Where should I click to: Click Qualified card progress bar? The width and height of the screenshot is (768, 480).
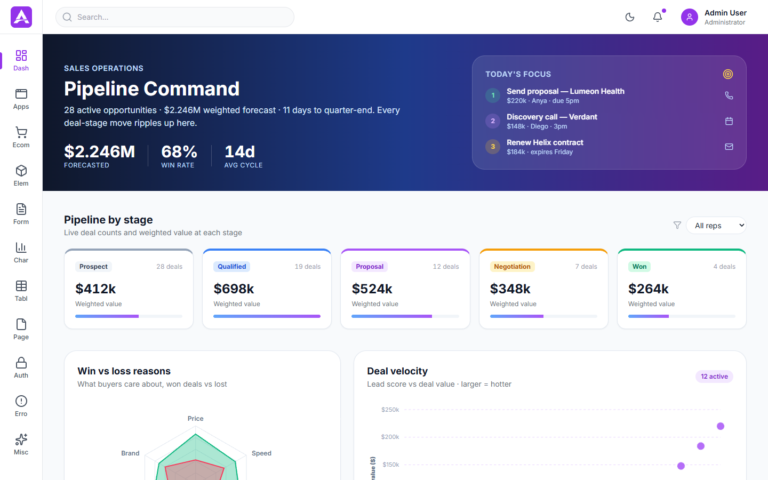(267, 316)
